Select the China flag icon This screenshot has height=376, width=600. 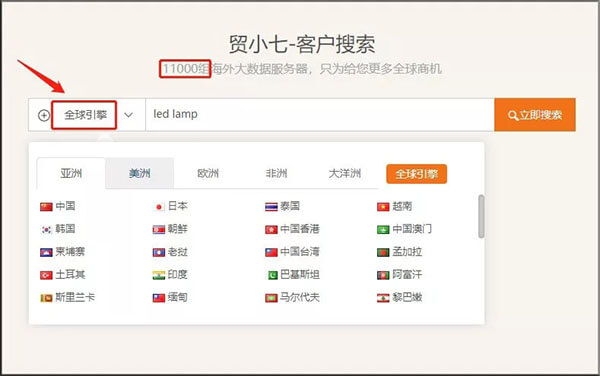click(46, 207)
